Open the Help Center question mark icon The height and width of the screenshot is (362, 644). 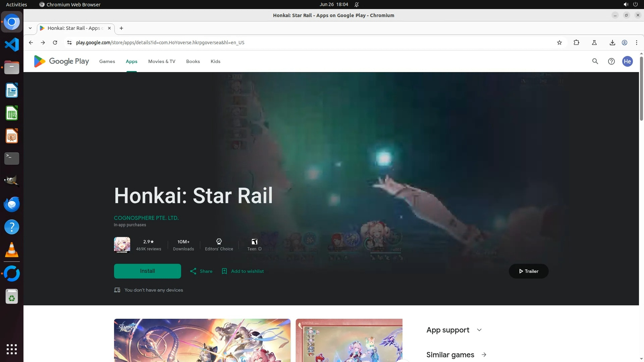tap(611, 61)
